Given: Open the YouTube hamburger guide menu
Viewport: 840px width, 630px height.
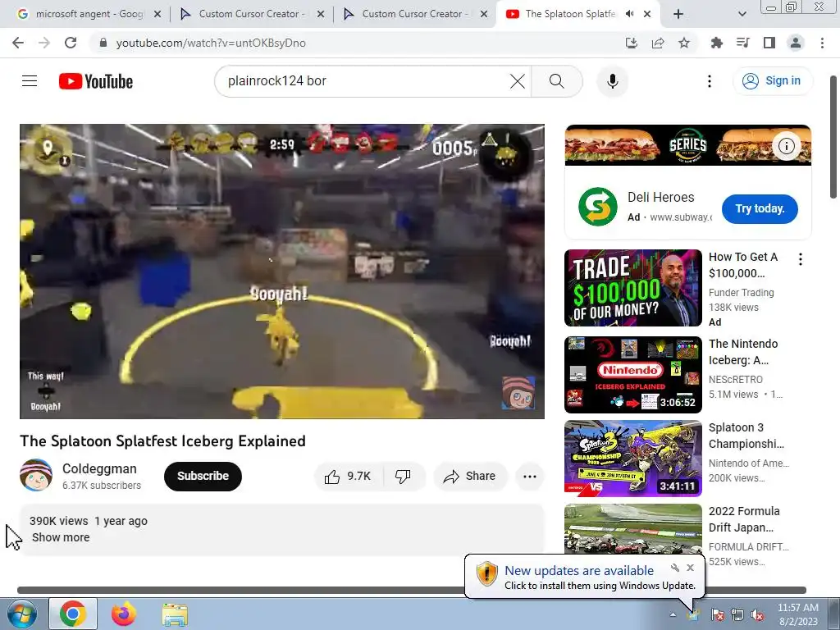Looking at the screenshot, I should [x=30, y=81].
